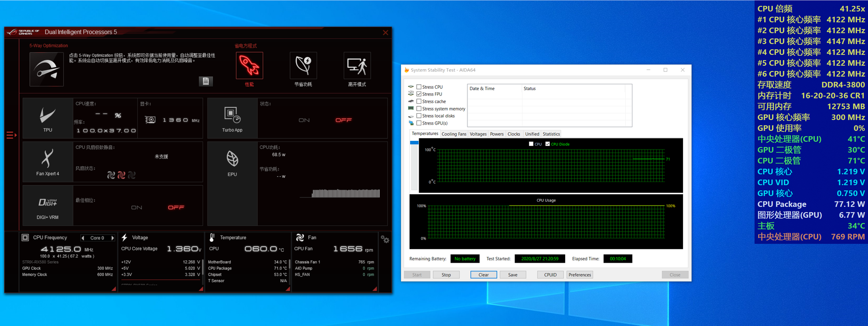Screen dimensions: 868x326
Task: Switch to the Clocks tab
Action: pyautogui.click(x=514, y=134)
